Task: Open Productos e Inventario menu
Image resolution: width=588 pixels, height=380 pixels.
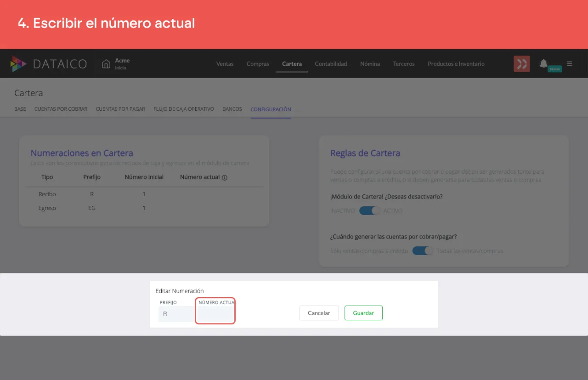Action: click(x=456, y=64)
